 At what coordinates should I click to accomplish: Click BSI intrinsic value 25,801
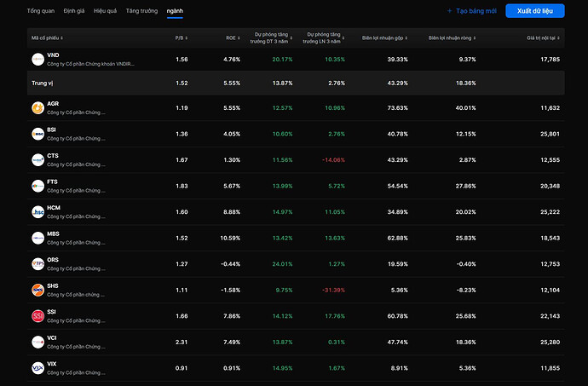[551, 134]
